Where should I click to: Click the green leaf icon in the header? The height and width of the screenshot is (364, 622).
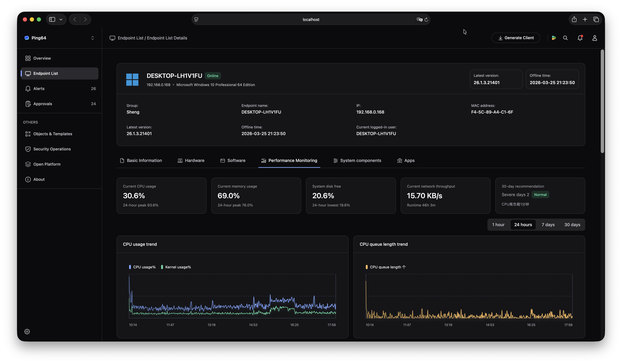pos(554,38)
